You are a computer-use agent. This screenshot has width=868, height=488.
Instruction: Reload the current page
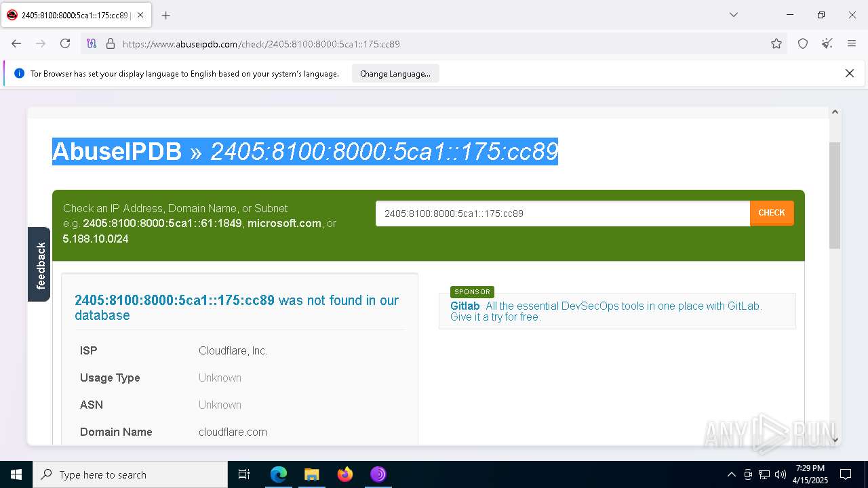65,43
